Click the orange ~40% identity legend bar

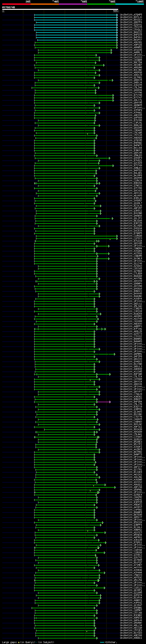(45, 4)
